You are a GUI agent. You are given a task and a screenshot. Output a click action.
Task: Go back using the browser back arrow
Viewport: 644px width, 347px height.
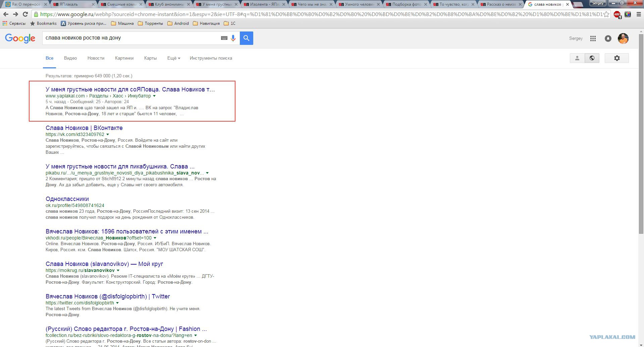point(6,14)
